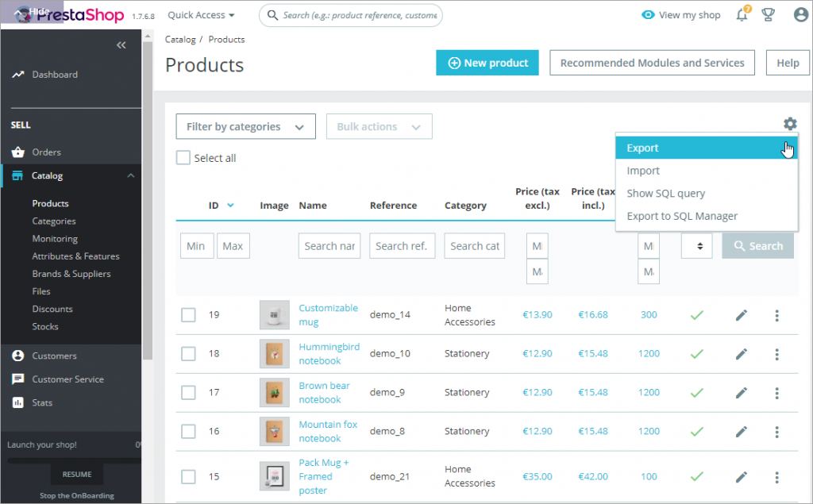Image resolution: width=813 pixels, height=504 pixels.
Task: Click the New product button
Action: pyautogui.click(x=487, y=62)
